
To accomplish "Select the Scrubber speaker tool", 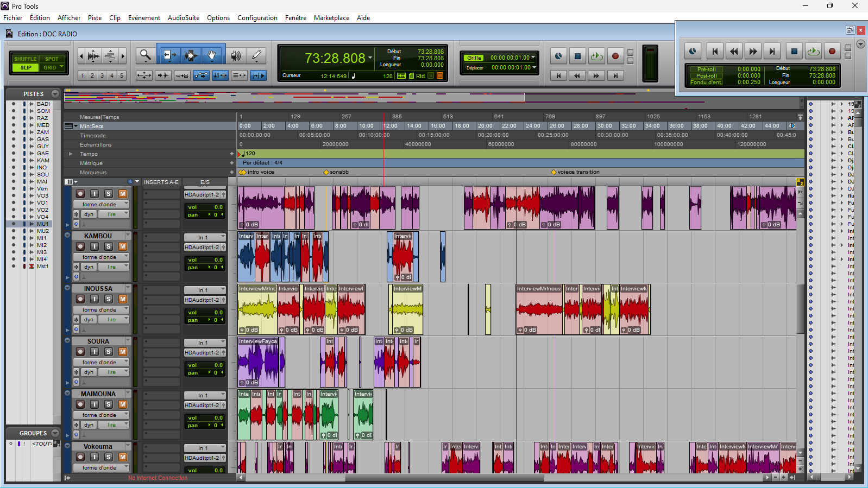I will [x=236, y=55].
